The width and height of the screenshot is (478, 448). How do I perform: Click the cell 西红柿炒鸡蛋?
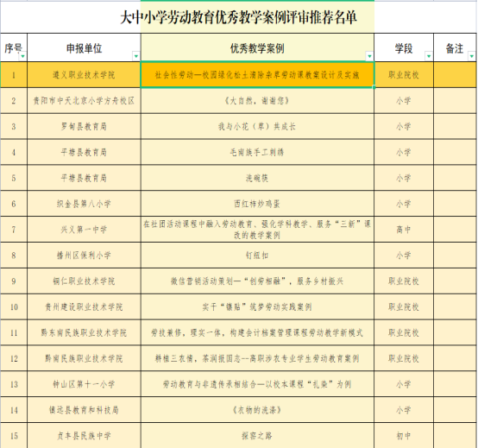pyautogui.click(x=258, y=204)
